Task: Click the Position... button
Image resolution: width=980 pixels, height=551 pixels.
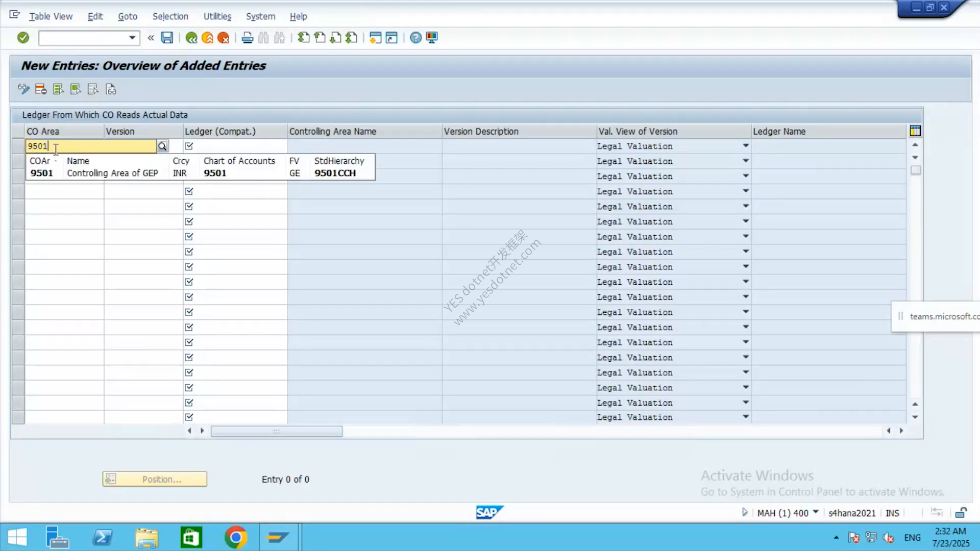Action: [x=155, y=479]
